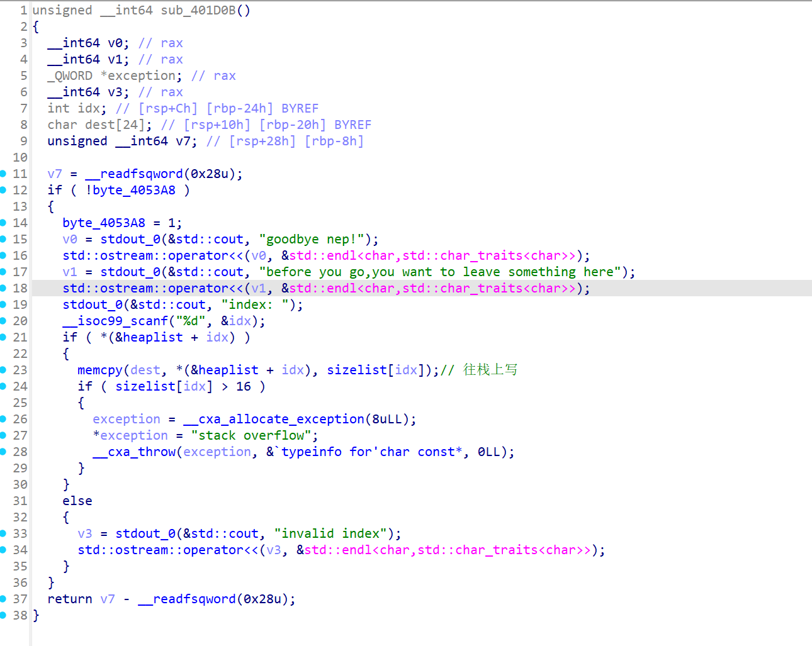Click the else keyword on line 31
Image resolution: width=812 pixels, height=646 pixels.
[x=77, y=501]
